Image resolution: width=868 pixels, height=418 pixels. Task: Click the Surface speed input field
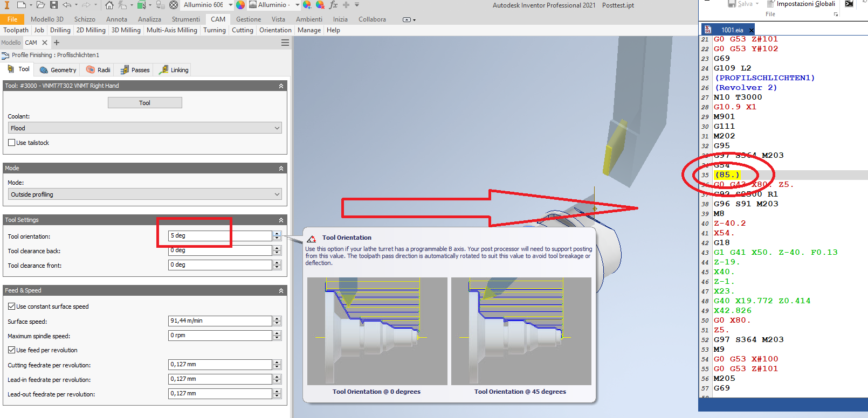pyautogui.click(x=220, y=321)
